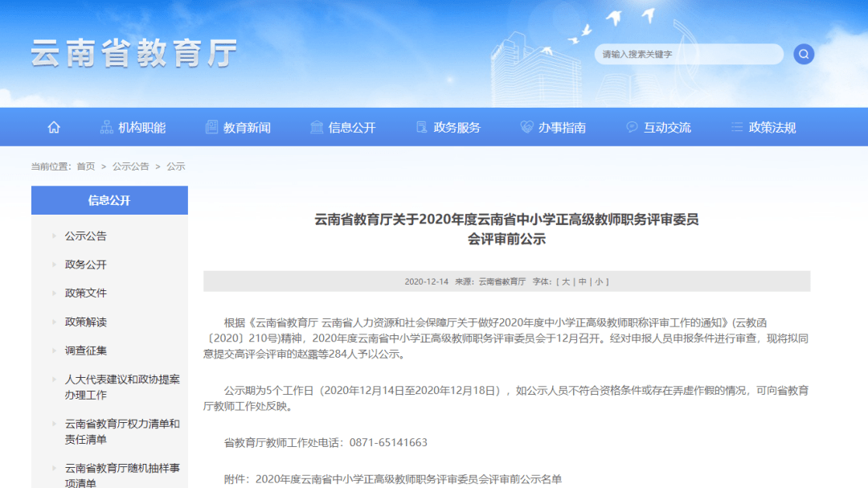
Task: Click the 政策法规 list icon
Action: 737,127
